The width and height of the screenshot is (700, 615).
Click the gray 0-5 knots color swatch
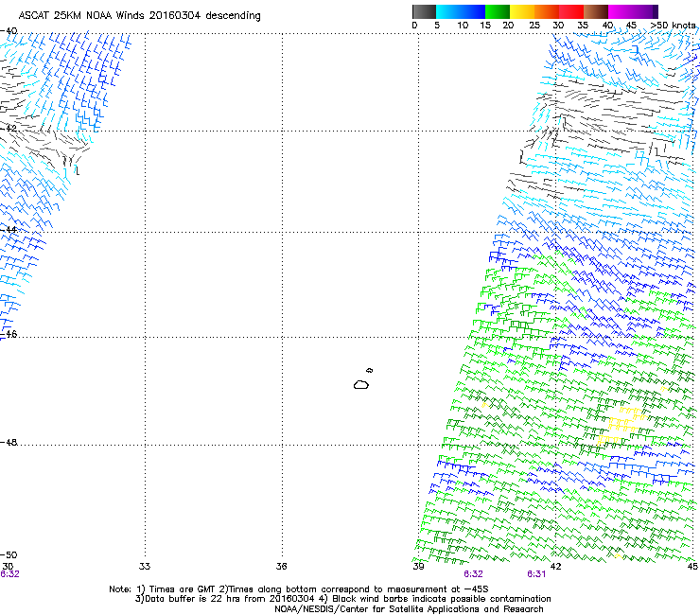pyautogui.click(x=424, y=12)
